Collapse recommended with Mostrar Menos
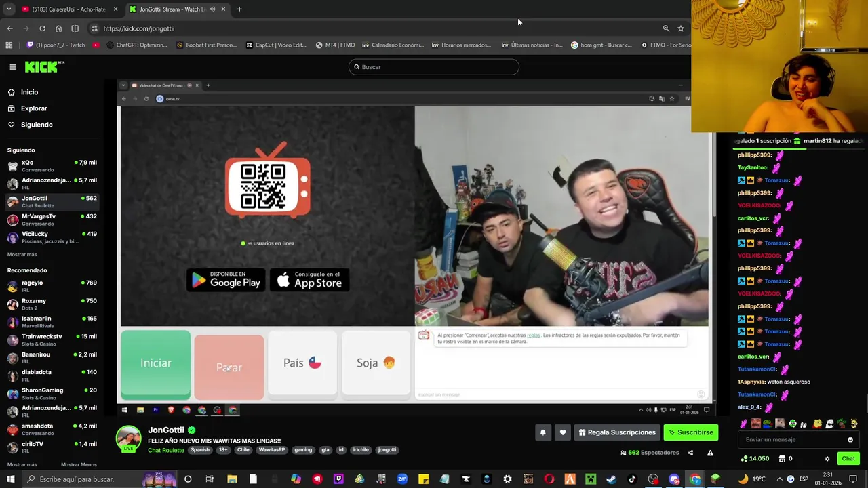This screenshot has width=868, height=488. point(79,464)
